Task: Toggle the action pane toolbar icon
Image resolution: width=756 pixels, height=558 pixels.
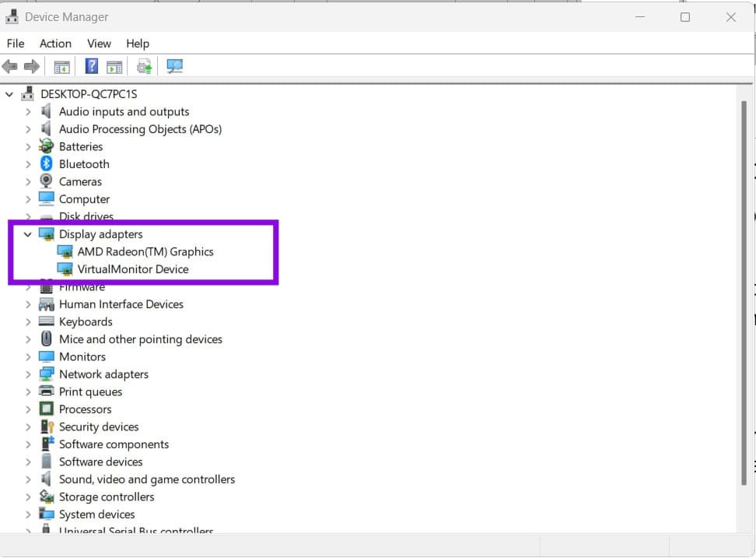Action: [114, 67]
